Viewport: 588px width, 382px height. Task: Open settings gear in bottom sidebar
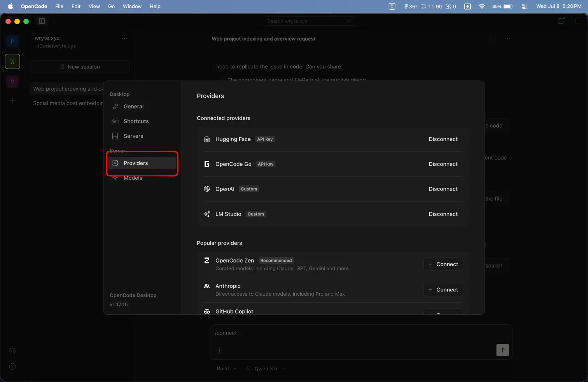pos(12,351)
